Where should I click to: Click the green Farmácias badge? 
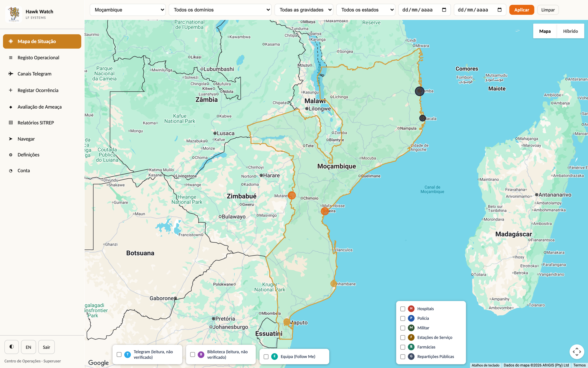[x=411, y=347]
